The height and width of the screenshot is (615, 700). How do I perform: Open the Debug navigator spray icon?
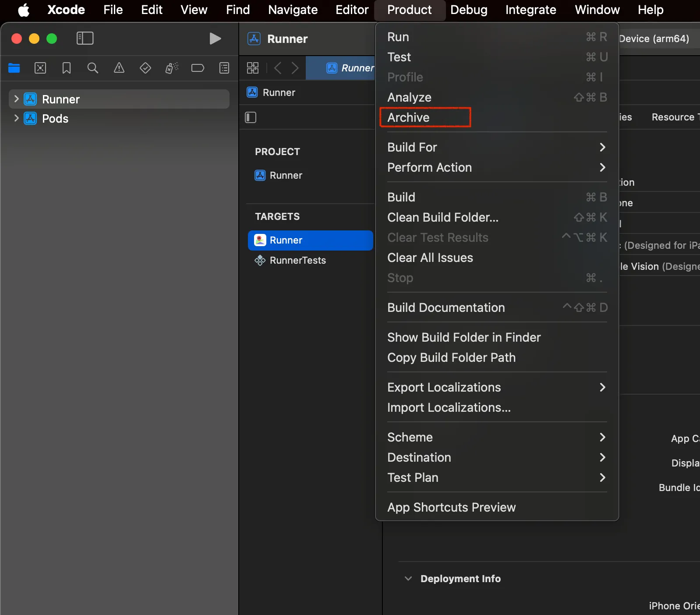point(172,68)
